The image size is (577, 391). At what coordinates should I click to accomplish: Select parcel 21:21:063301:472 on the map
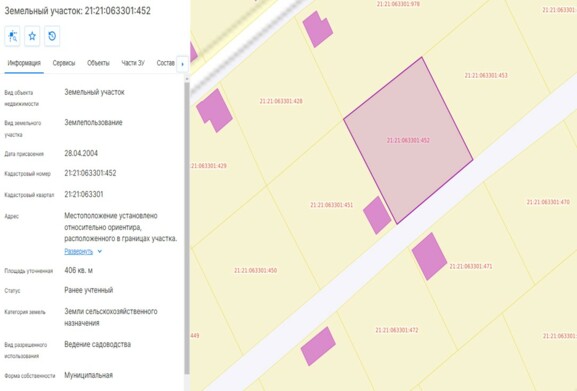click(397, 330)
